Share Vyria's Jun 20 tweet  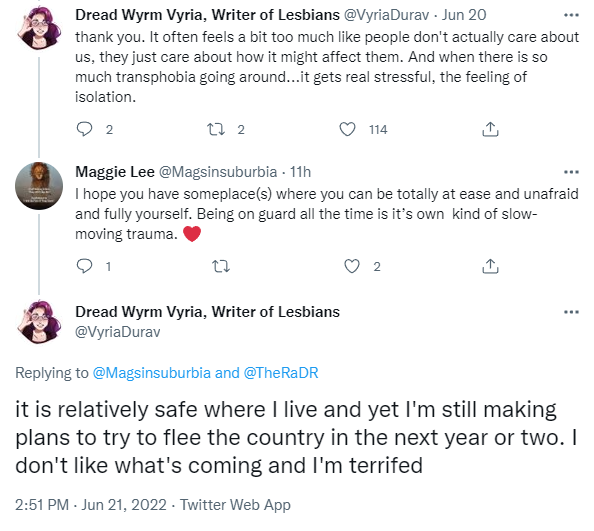(x=490, y=129)
